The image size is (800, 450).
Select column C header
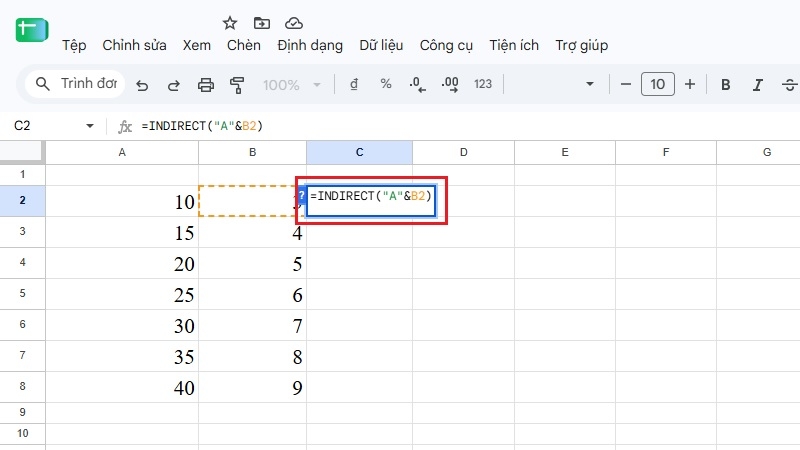359,153
